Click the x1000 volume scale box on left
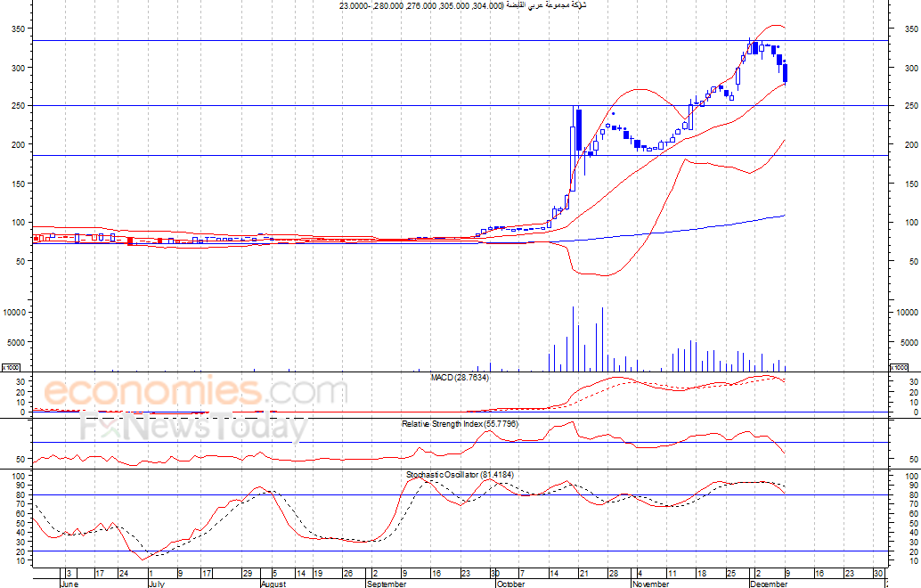 [x=11, y=367]
